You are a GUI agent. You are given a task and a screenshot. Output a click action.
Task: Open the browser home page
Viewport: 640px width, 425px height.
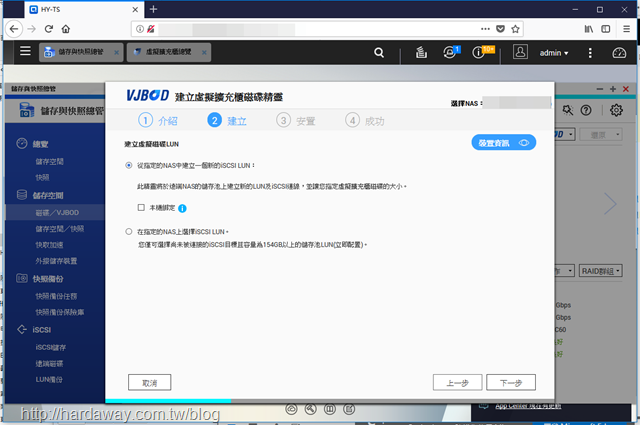pos(66,29)
